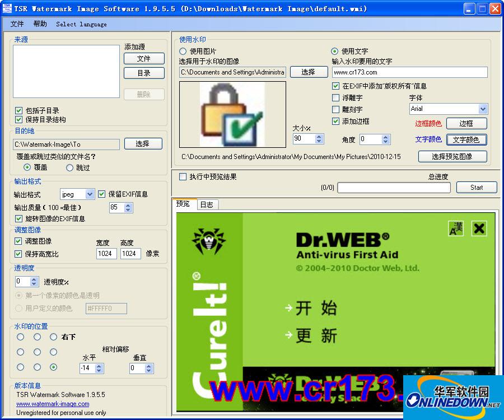Click the destination path field

click(x=66, y=144)
